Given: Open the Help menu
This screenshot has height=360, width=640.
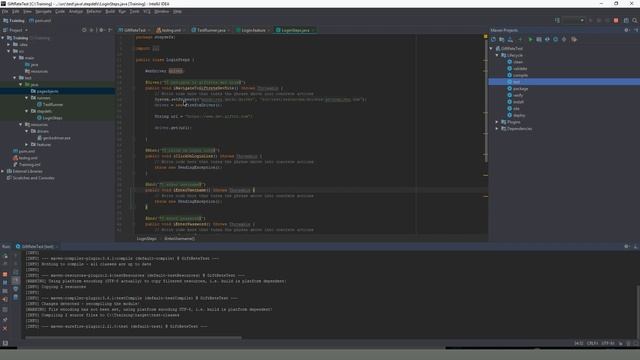Looking at the screenshot, I should click(177, 11).
